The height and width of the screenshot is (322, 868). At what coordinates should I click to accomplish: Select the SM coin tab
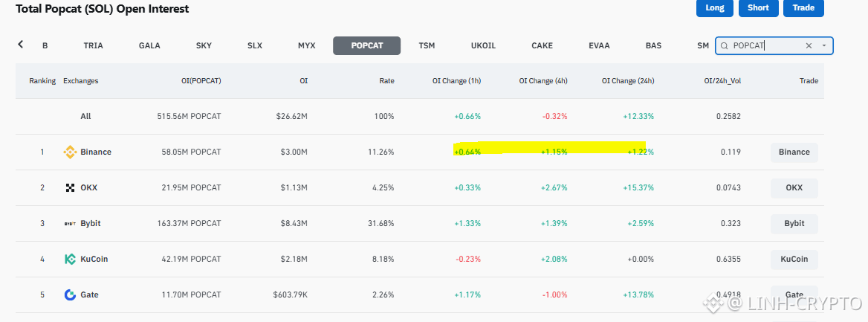[x=703, y=45]
